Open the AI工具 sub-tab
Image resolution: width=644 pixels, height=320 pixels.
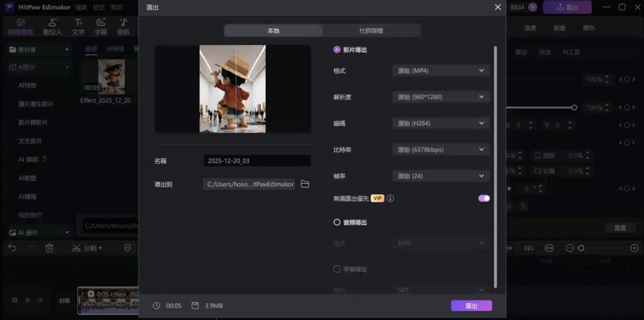[x=572, y=52]
